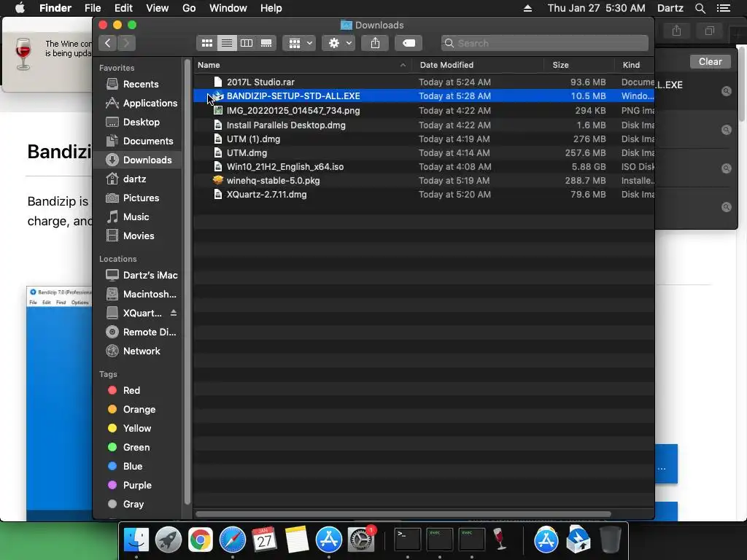Select Network in the sidebar
The image size is (747, 560).
(x=136, y=351)
